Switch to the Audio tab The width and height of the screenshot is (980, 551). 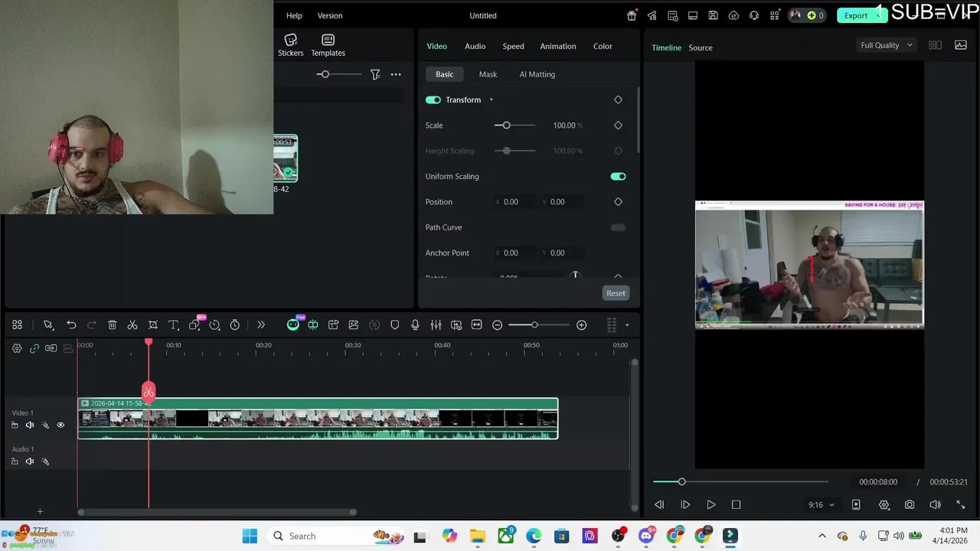tap(475, 46)
